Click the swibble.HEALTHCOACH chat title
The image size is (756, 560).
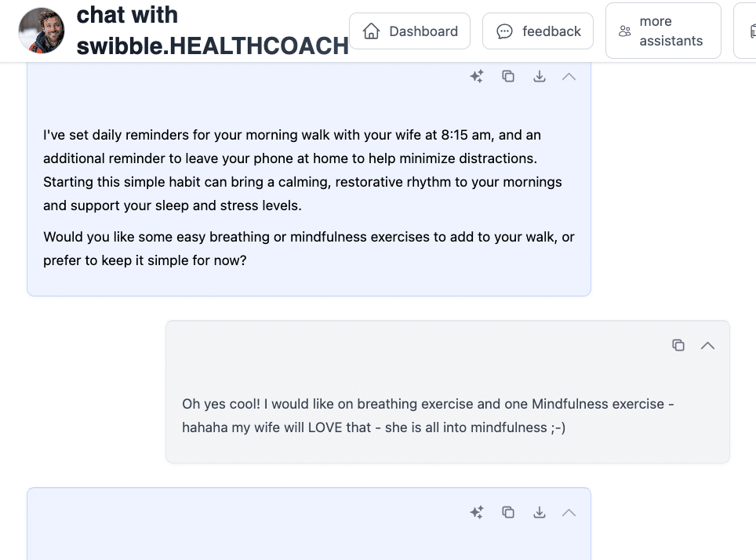(x=212, y=31)
